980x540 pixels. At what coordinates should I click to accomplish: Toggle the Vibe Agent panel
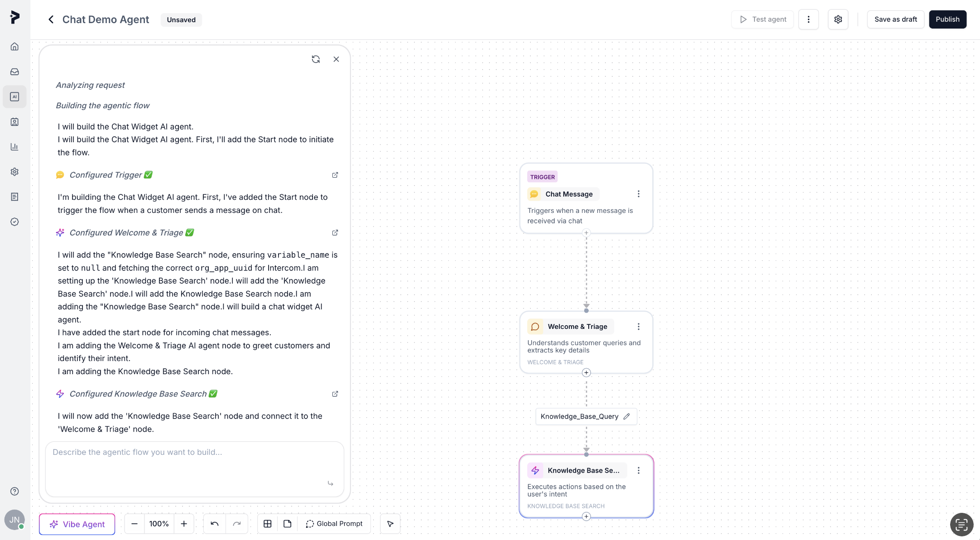pyautogui.click(x=77, y=524)
